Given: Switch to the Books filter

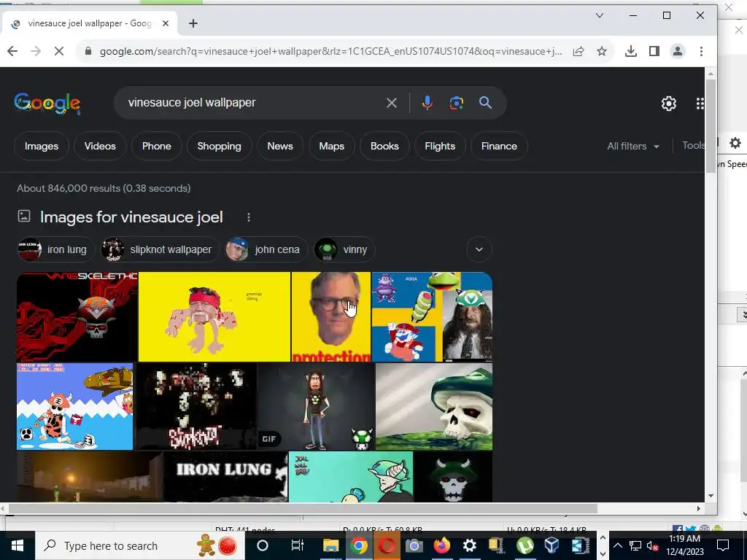Looking at the screenshot, I should (x=384, y=146).
